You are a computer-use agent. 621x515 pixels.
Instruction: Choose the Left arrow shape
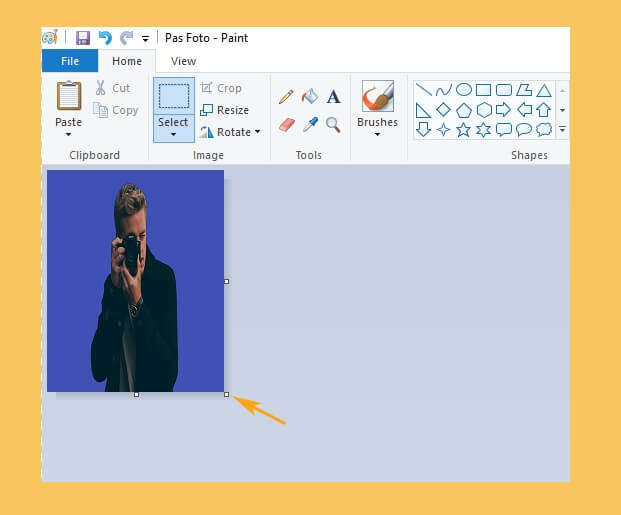[x=524, y=110]
